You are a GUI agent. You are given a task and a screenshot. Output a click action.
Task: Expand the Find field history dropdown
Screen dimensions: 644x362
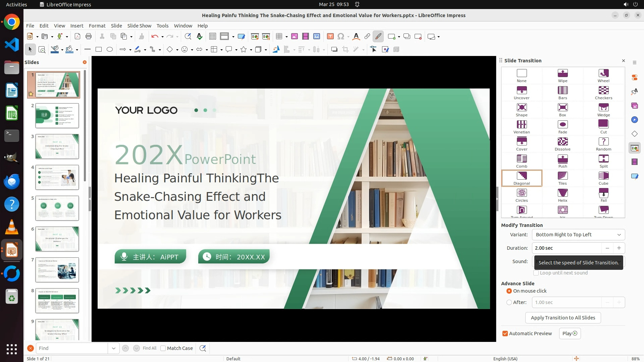(x=114, y=348)
